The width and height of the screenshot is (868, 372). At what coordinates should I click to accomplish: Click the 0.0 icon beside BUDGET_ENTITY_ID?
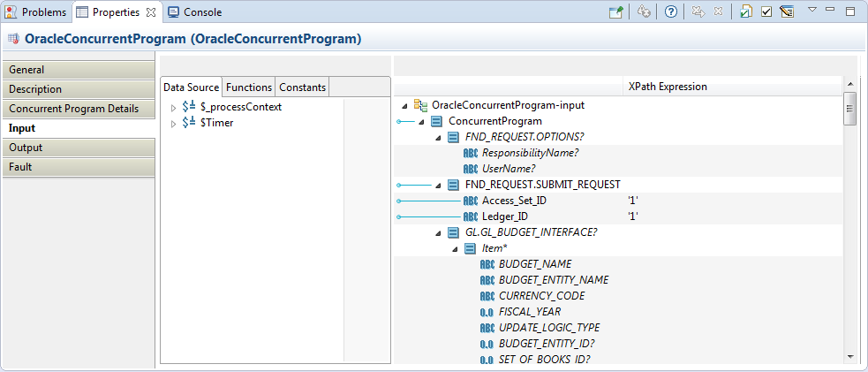[x=487, y=345]
